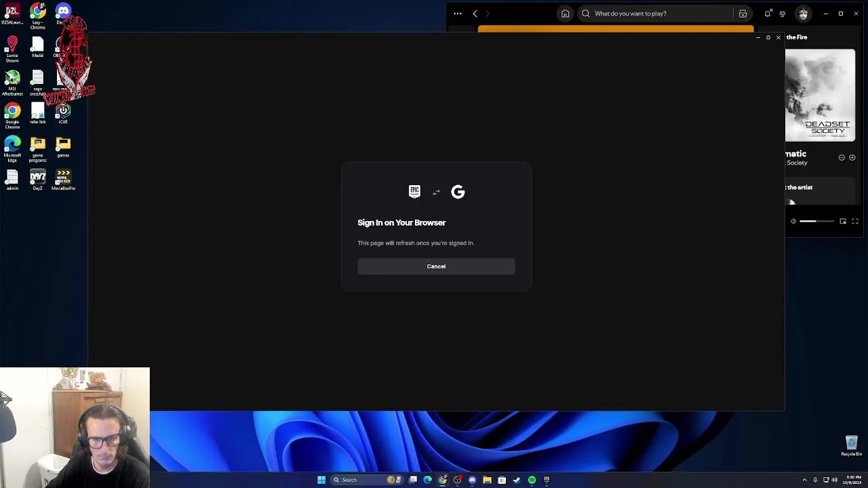This screenshot has height=488, width=868.
Task: Select Microsoft Edge desktop icon
Action: pos(12,149)
